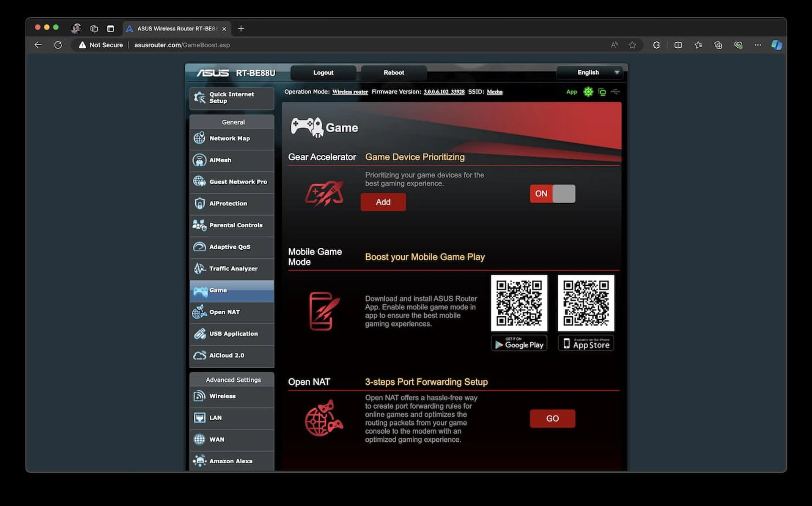Viewport: 812px width, 506px height.
Task: Click the AiProtection shield icon
Action: click(x=199, y=203)
